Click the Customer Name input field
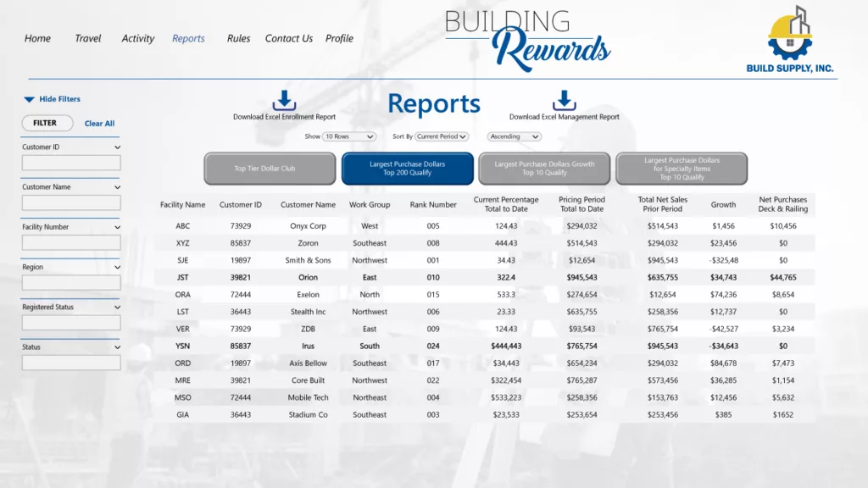Screen dimensions: 868x488 [71, 203]
